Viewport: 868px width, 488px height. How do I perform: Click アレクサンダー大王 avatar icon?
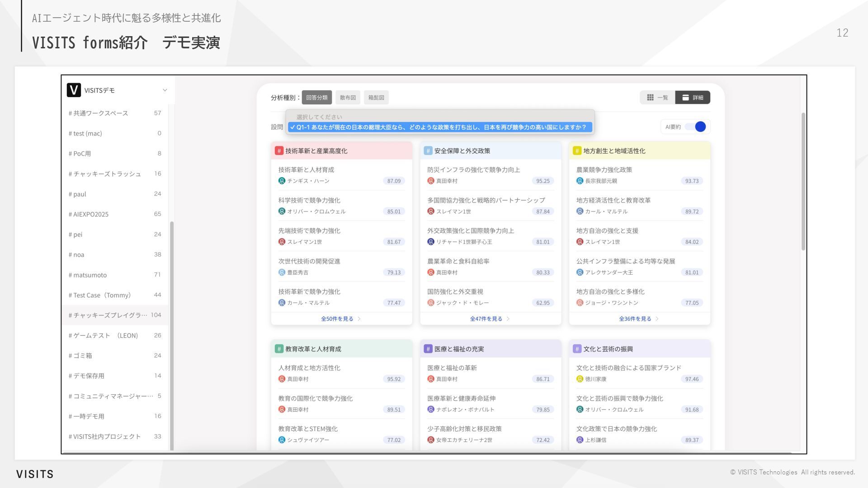[580, 272]
